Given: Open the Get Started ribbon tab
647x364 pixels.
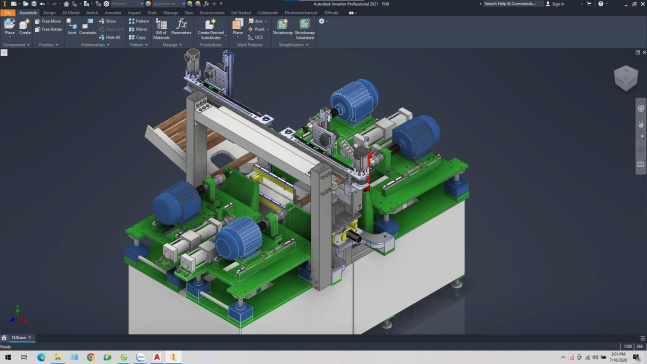Looking at the screenshot, I should coord(241,13).
